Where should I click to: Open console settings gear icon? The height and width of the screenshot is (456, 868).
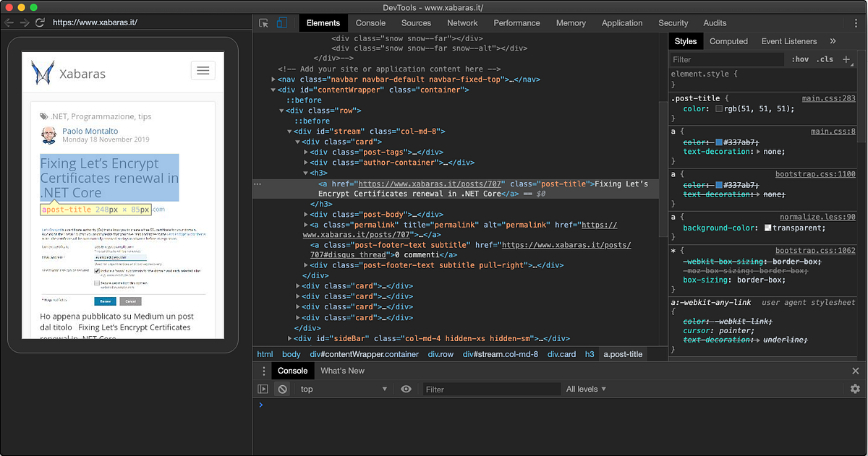[855, 389]
